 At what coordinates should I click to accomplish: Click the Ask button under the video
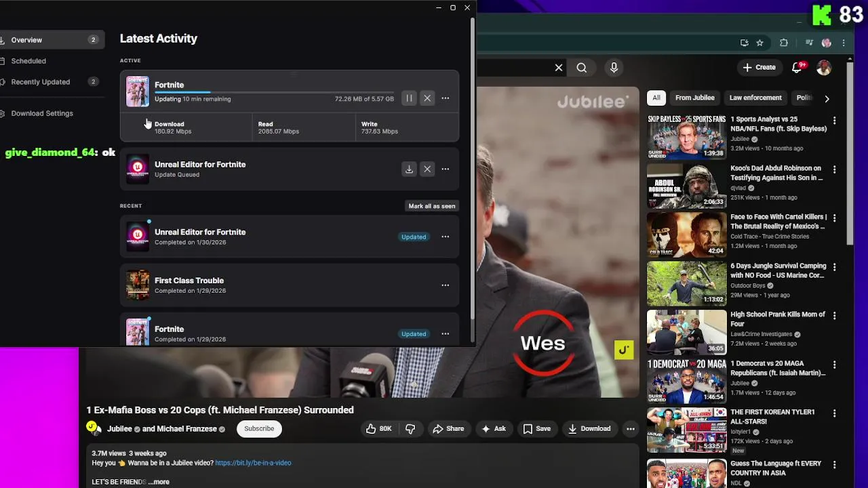(x=494, y=428)
